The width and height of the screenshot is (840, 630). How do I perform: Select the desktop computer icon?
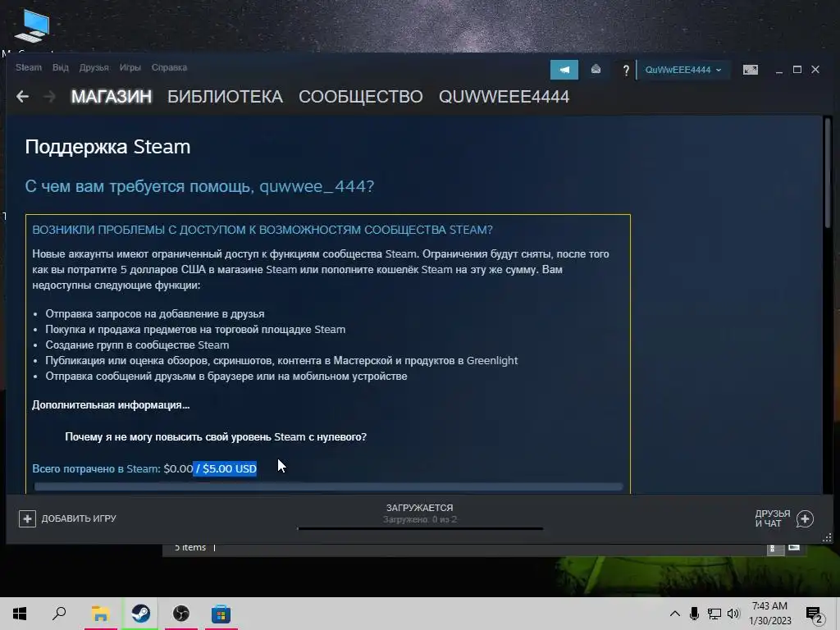point(32,26)
